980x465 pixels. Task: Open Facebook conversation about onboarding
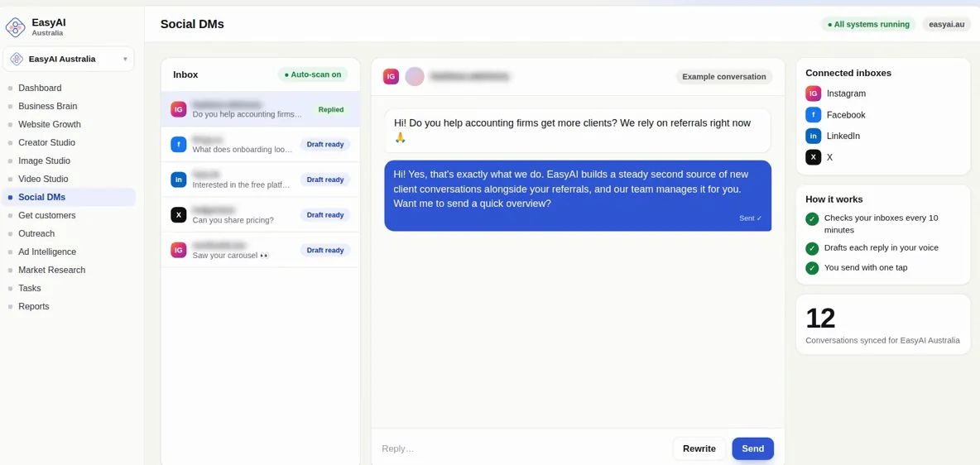tap(260, 144)
